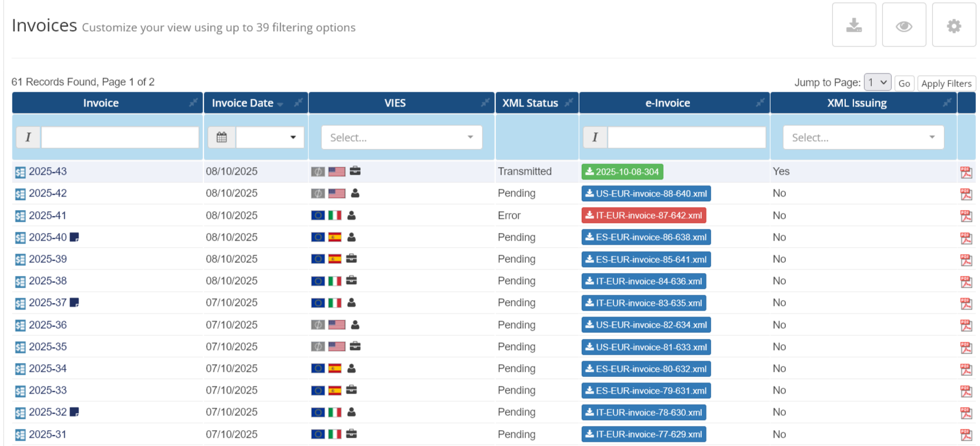Open the gear settings button
Screen dimensions: 980x446
point(954,25)
